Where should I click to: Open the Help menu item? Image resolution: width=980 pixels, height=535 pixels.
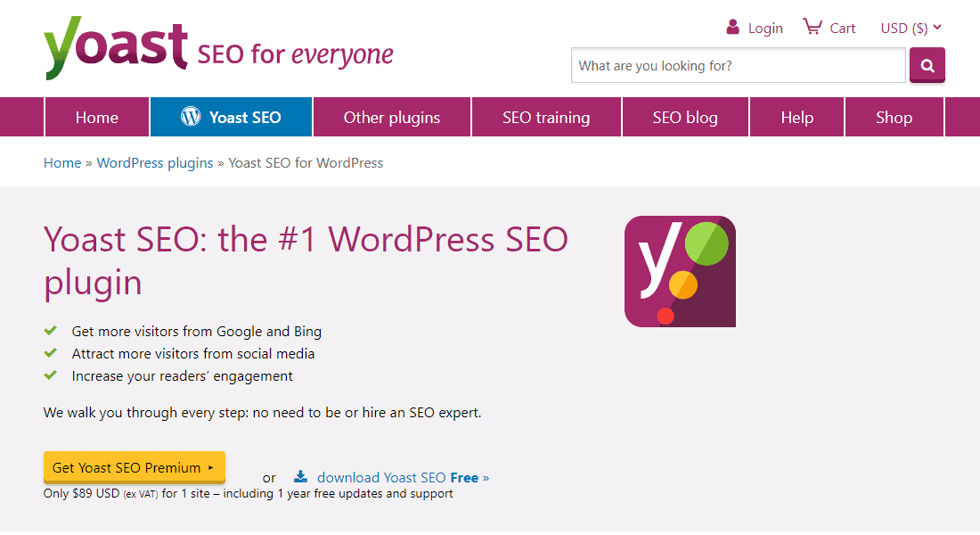796,117
